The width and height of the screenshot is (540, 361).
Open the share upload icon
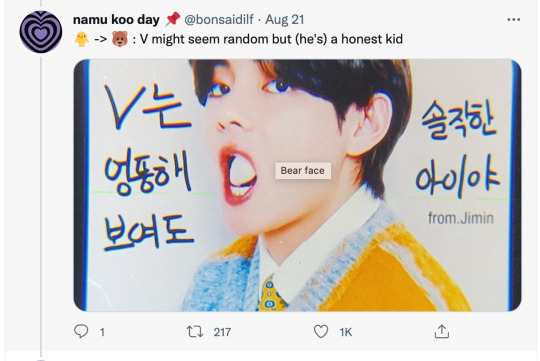(442, 331)
